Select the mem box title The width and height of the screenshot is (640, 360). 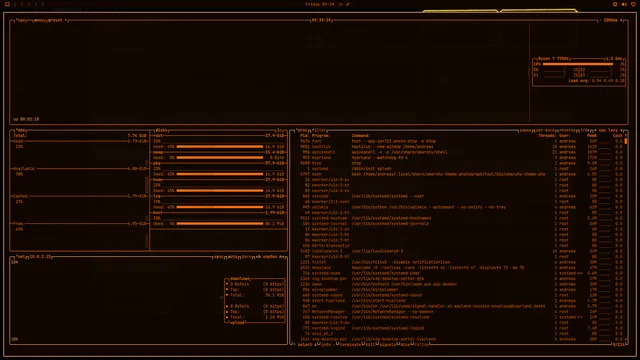point(21,130)
